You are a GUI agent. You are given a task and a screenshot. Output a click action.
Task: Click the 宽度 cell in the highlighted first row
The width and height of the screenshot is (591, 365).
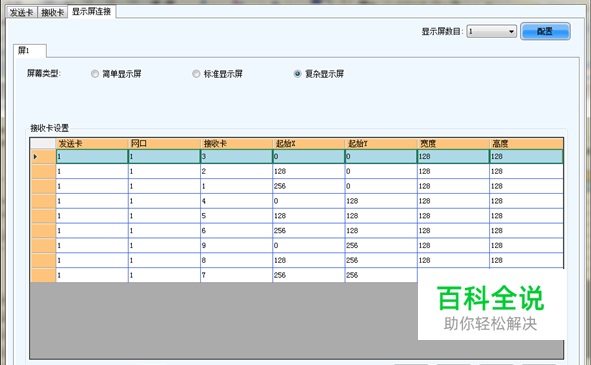tap(454, 156)
